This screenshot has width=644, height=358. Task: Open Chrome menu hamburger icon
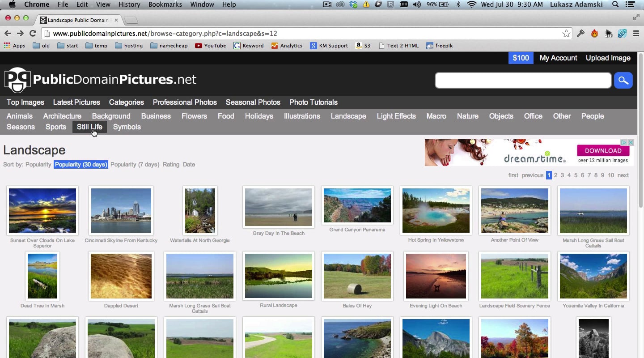coord(636,33)
